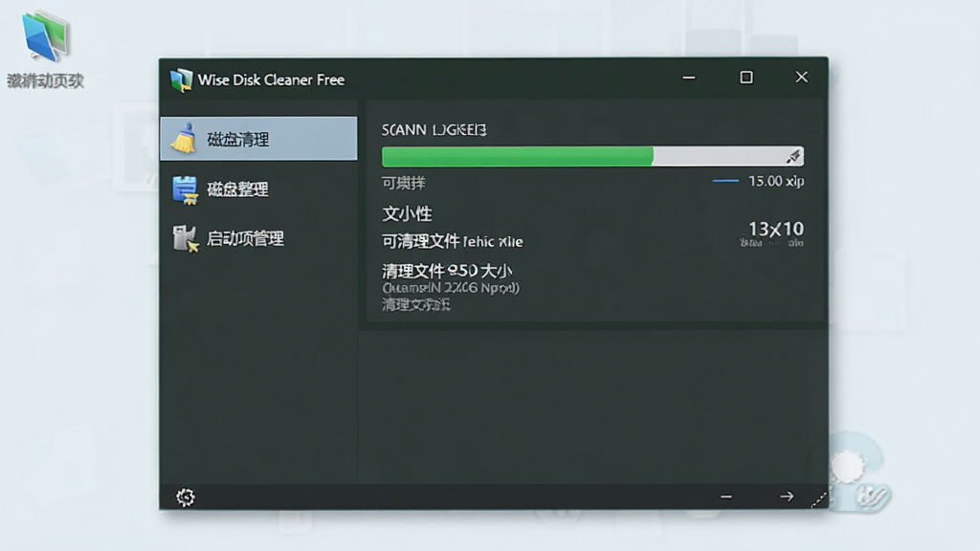Minimize the Wise Disk Cleaner window
This screenshot has width=980, height=551.
tap(689, 77)
